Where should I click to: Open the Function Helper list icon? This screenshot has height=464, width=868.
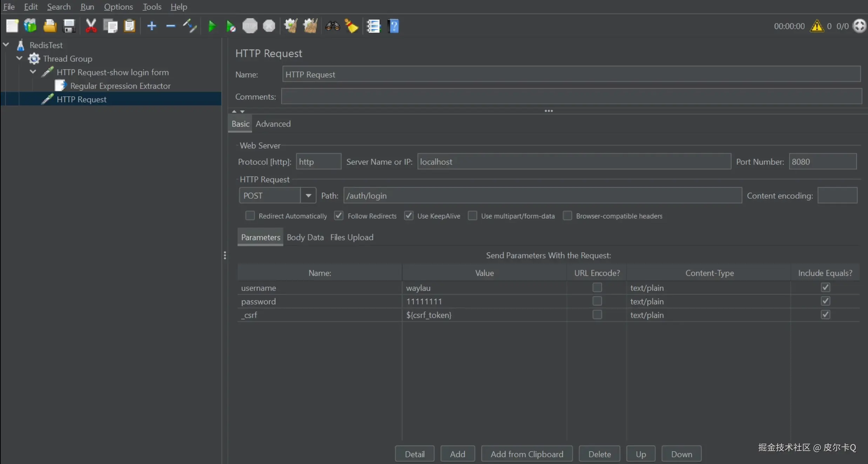(373, 26)
